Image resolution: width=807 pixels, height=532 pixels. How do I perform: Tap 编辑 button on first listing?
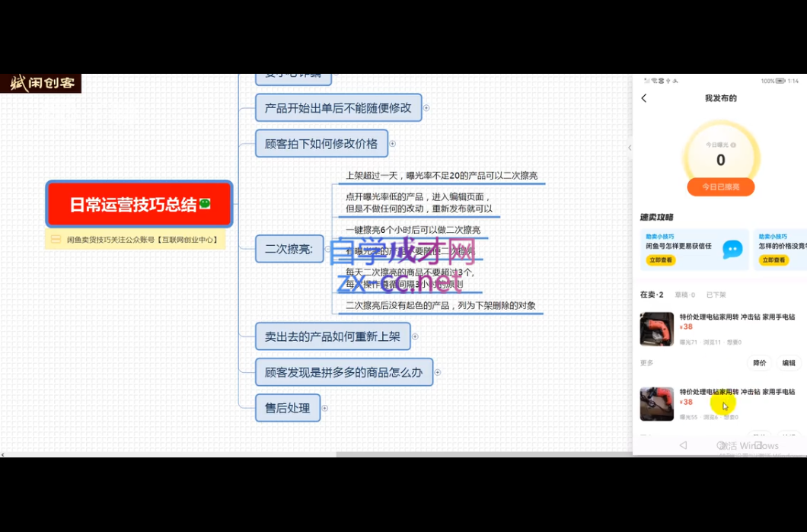pos(789,363)
